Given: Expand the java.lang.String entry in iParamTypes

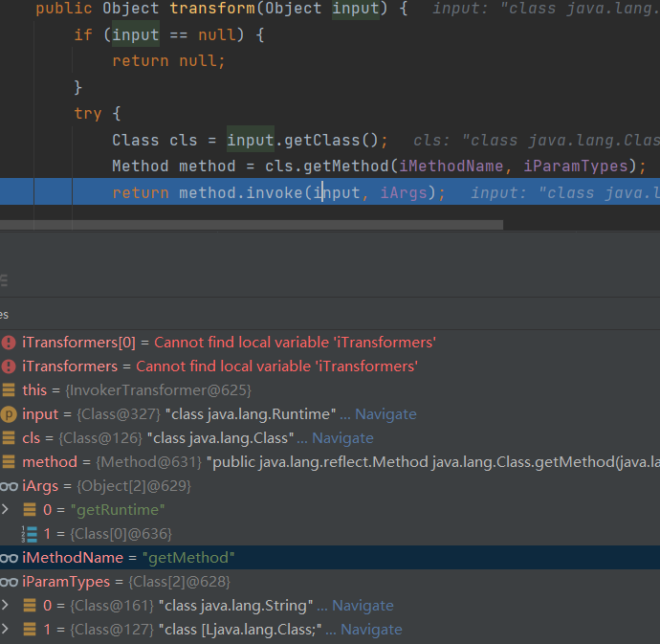Looking at the screenshot, I should click(x=6, y=606).
